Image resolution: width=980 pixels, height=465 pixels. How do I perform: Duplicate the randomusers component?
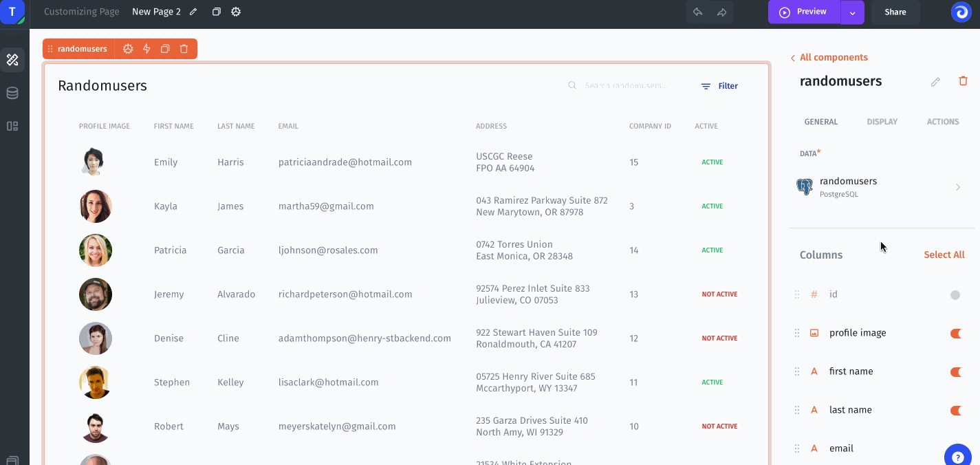165,49
